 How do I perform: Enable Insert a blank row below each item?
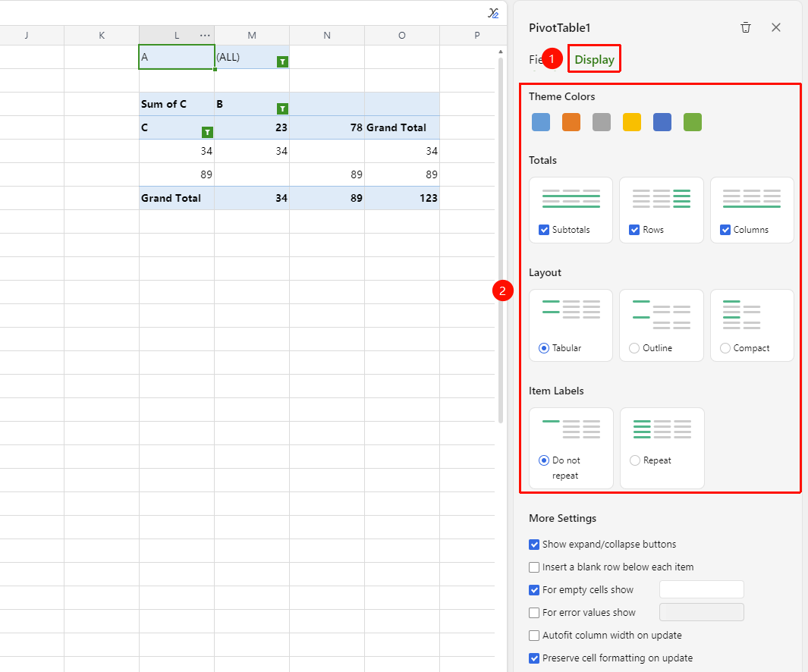tap(534, 567)
